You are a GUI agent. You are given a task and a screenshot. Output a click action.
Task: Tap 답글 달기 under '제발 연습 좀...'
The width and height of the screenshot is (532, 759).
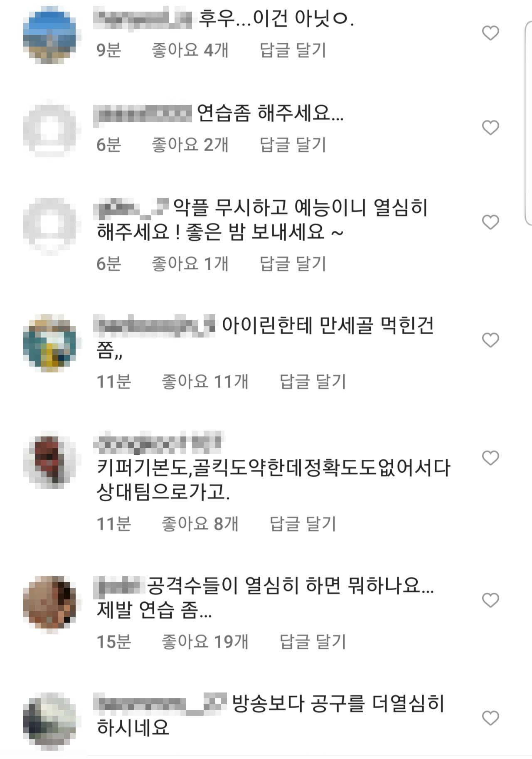click(x=313, y=642)
